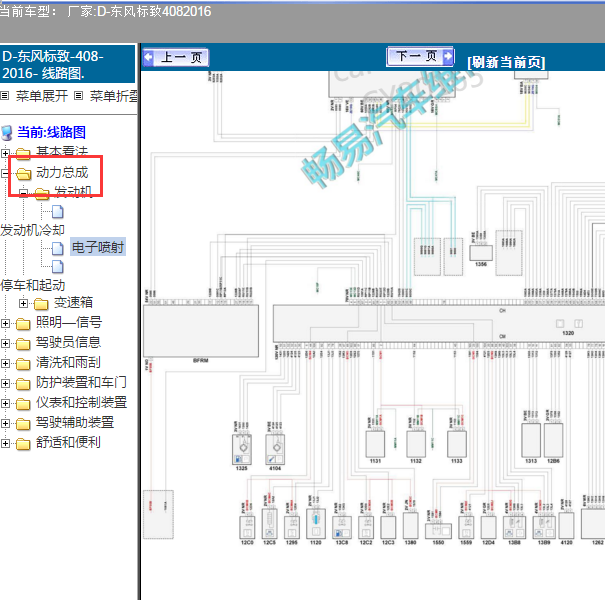This screenshot has height=600, width=605.
Task: Click the page icon beside 电子喷射
Action: 58,248
